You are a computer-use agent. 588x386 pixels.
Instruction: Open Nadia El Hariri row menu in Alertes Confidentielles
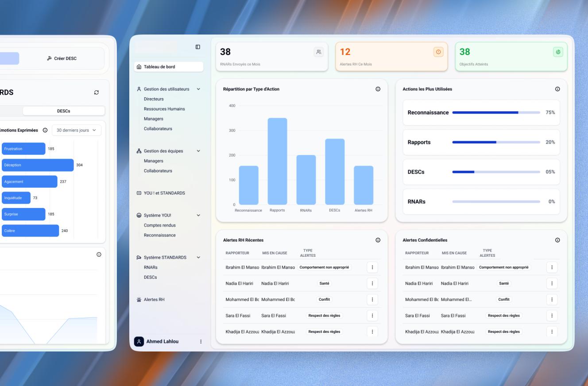pos(552,283)
